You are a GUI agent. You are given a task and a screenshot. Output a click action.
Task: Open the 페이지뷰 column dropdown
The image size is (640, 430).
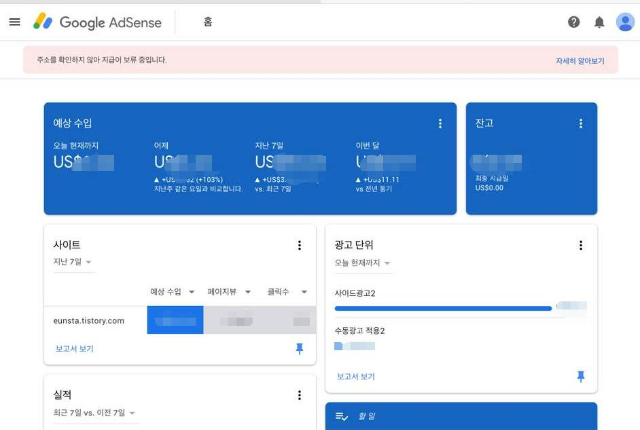(x=229, y=292)
